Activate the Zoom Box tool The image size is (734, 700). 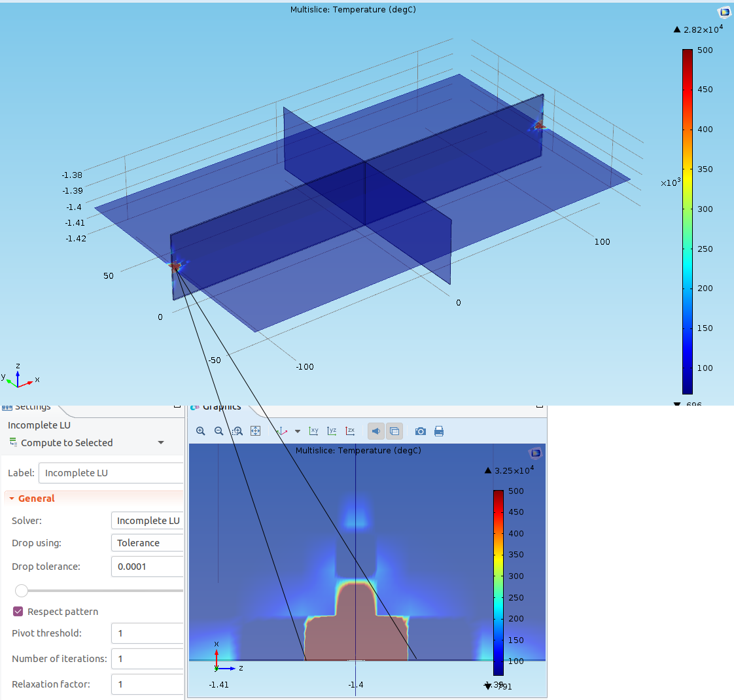[237, 431]
